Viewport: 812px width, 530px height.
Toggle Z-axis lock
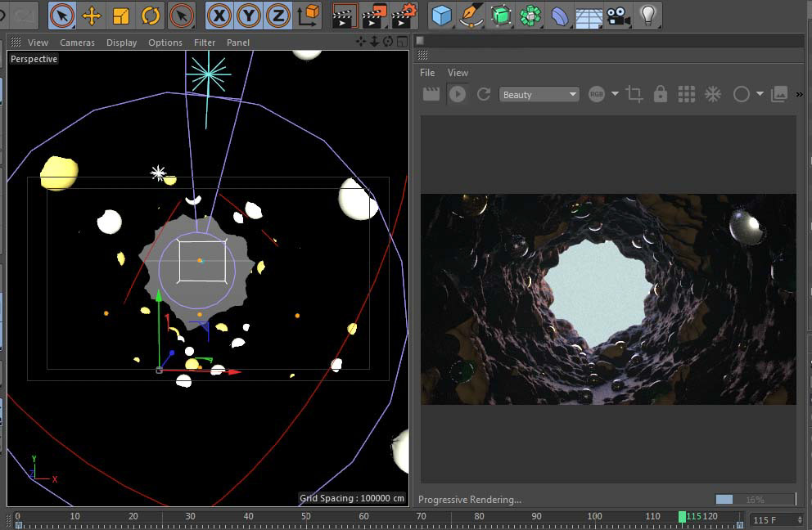[278, 16]
